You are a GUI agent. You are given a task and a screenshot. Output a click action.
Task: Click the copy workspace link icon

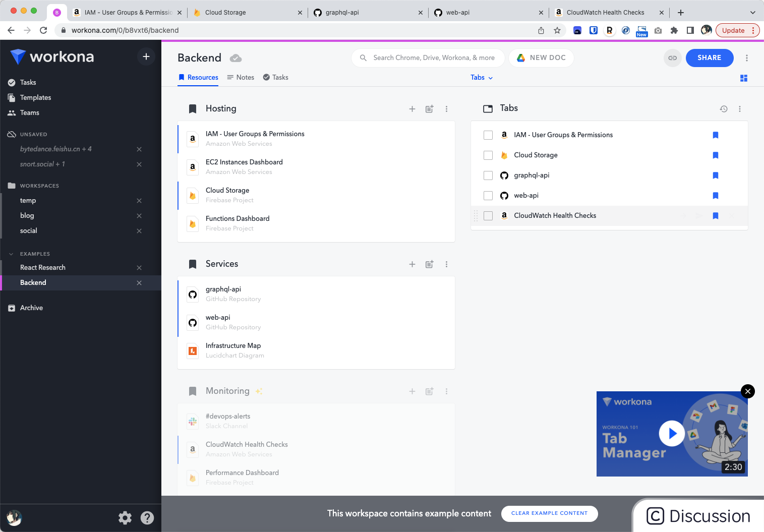673,58
